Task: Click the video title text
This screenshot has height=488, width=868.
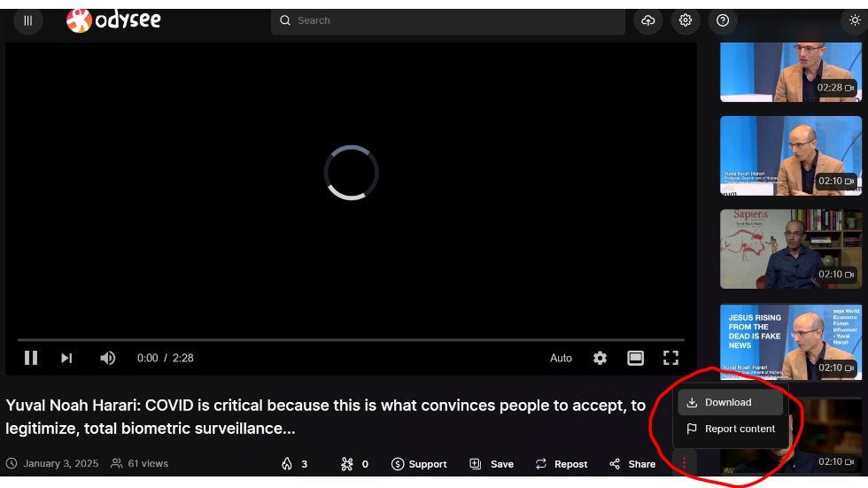Action: (326, 416)
